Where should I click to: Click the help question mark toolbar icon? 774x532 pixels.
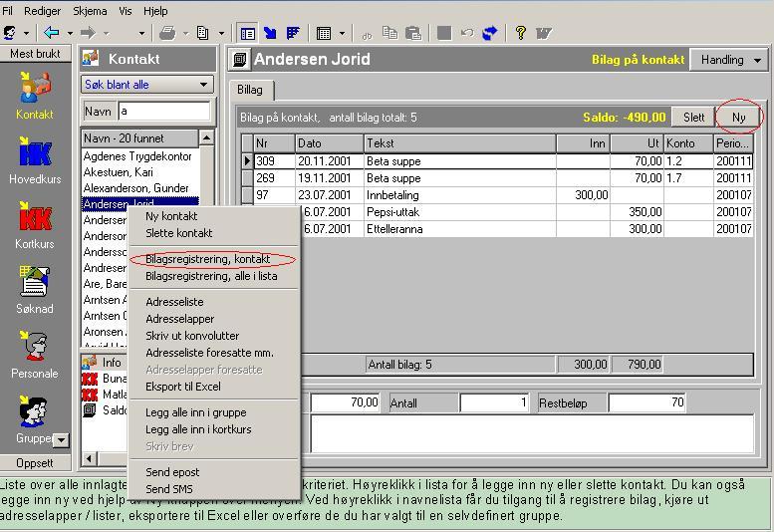(x=520, y=33)
